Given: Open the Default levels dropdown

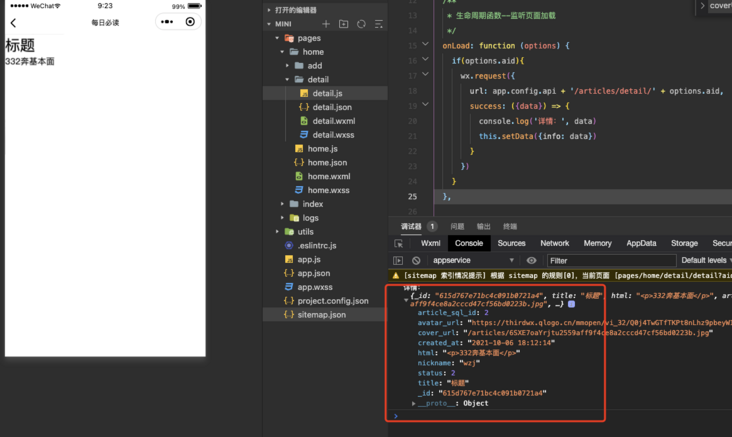Looking at the screenshot, I should [x=706, y=260].
